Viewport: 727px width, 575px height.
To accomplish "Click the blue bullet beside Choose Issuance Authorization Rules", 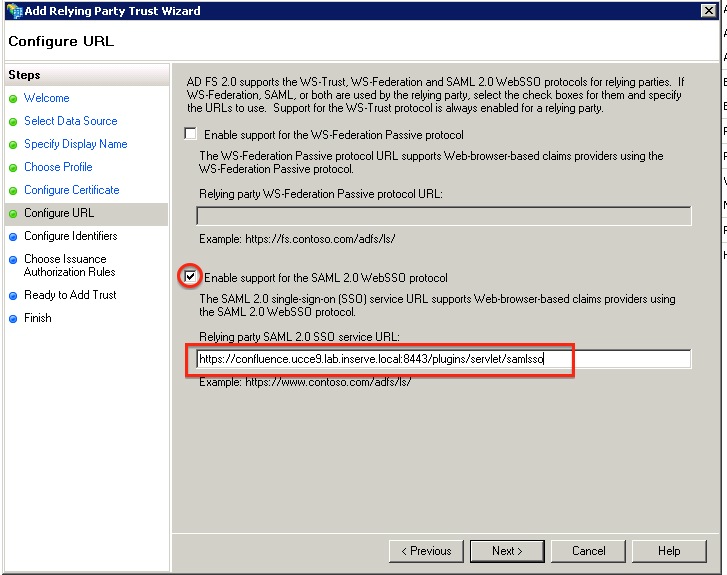I will [x=13, y=260].
